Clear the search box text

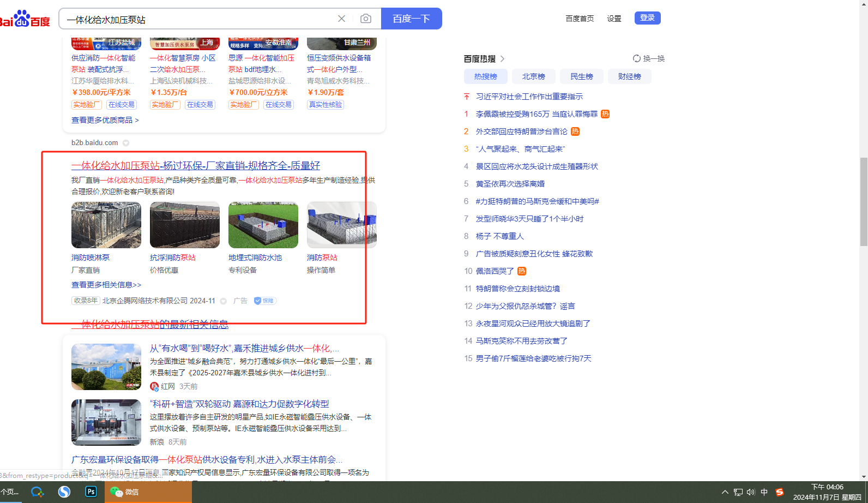point(342,19)
